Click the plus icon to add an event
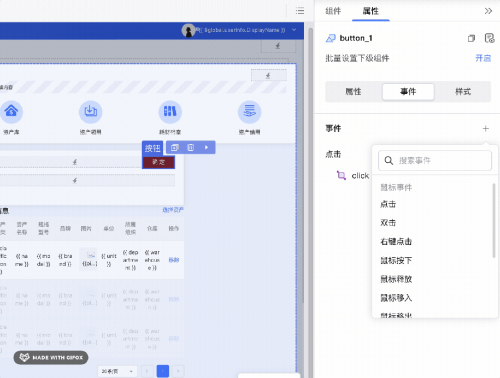This screenshot has width=500, height=378. pyautogui.click(x=486, y=129)
